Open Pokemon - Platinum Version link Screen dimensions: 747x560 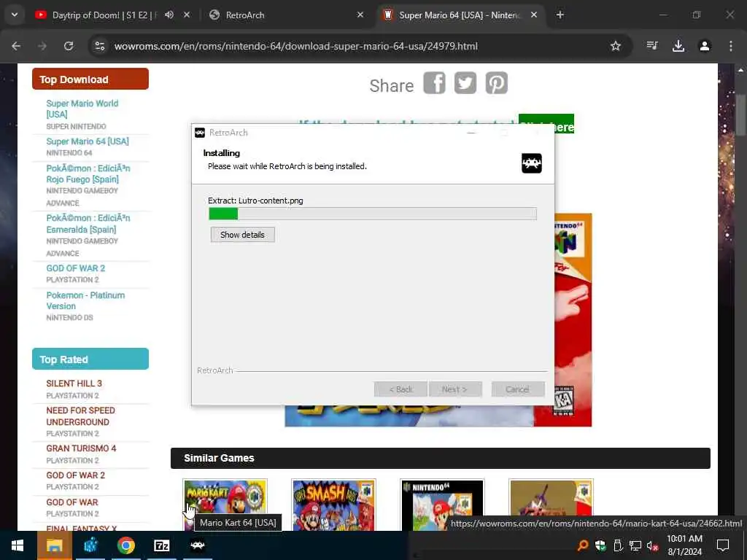pyautogui.click(x=85, y=300)
